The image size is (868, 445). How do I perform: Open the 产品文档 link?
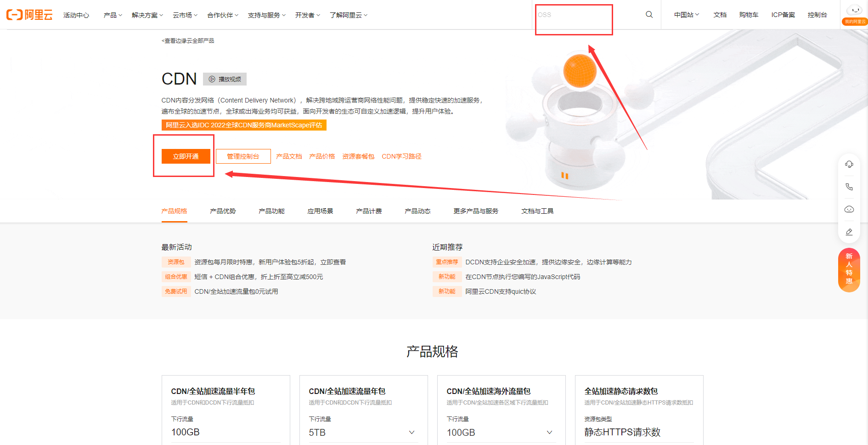pos(289,156)
